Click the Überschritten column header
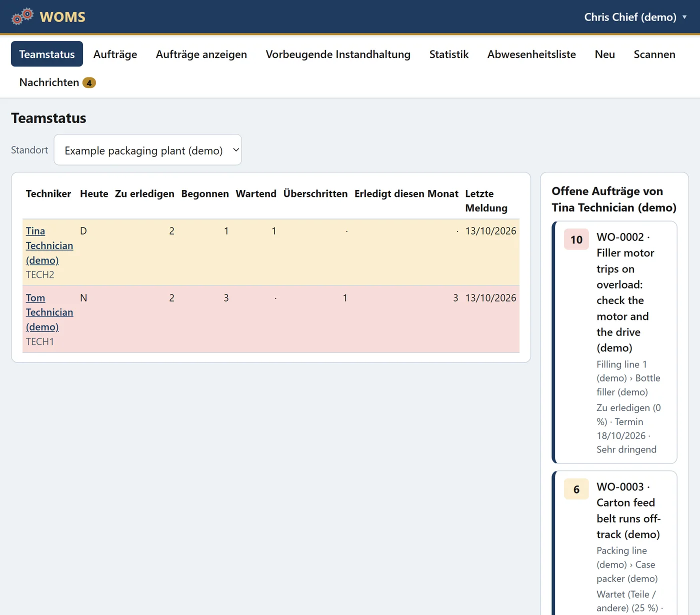The width and height of the screenshot is (700, 615). [x=315, y=193]
